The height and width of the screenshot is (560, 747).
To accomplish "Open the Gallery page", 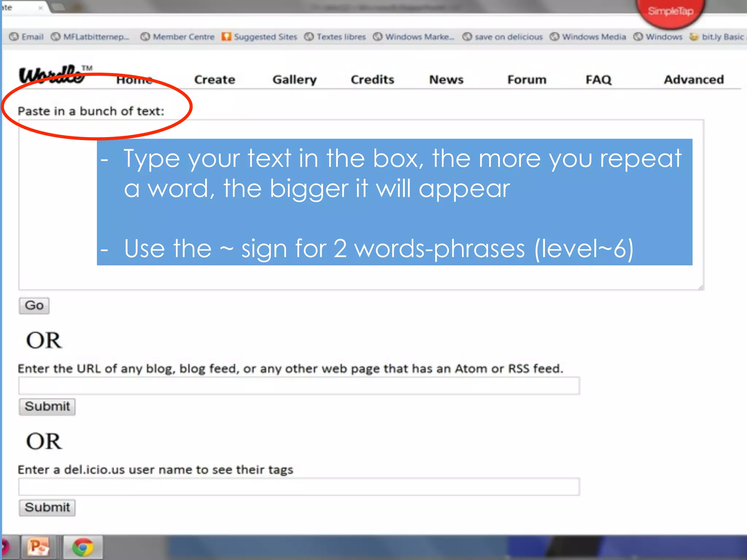I will [x=294, y=79].
